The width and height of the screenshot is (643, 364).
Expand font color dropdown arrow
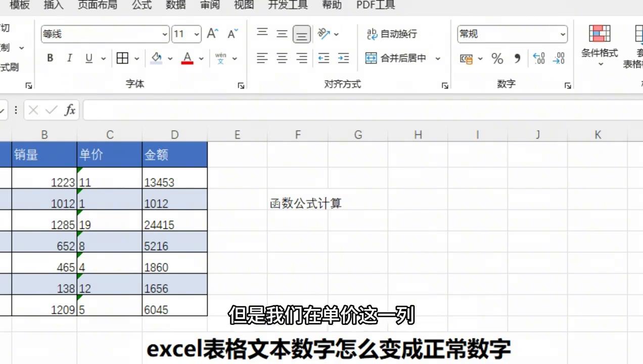pyautogui.click(x=201, y=59)
